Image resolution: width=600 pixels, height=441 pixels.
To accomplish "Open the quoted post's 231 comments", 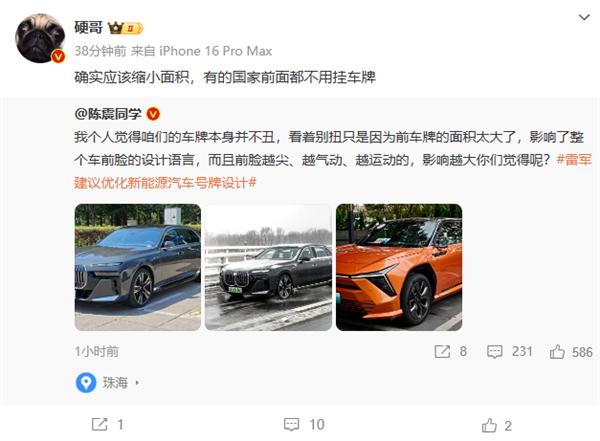I will pyautogui.click(x=509, y=351).
